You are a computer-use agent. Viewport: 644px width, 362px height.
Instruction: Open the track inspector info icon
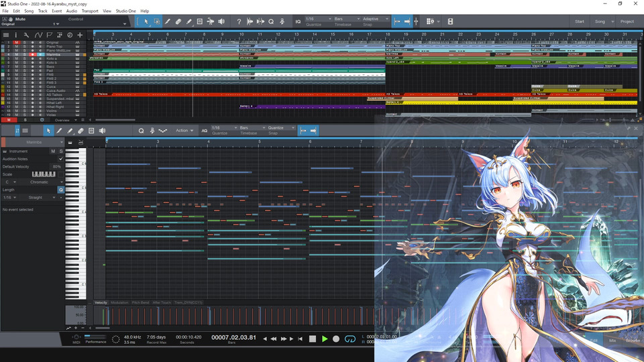click(x=16, y=35)
